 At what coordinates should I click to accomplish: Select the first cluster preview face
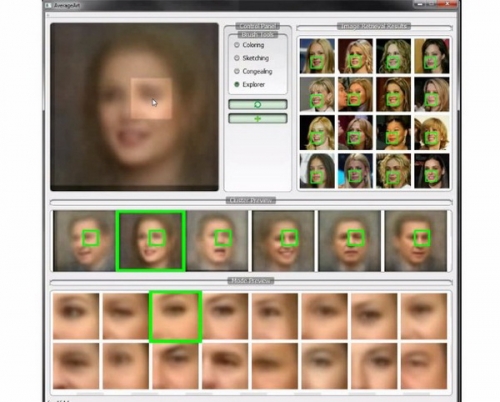[84, 241]
